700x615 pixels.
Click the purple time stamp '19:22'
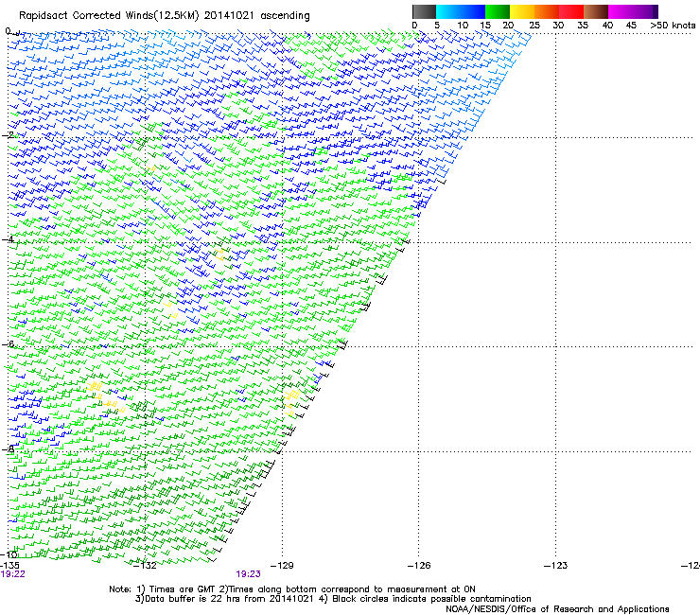[13, 574]
